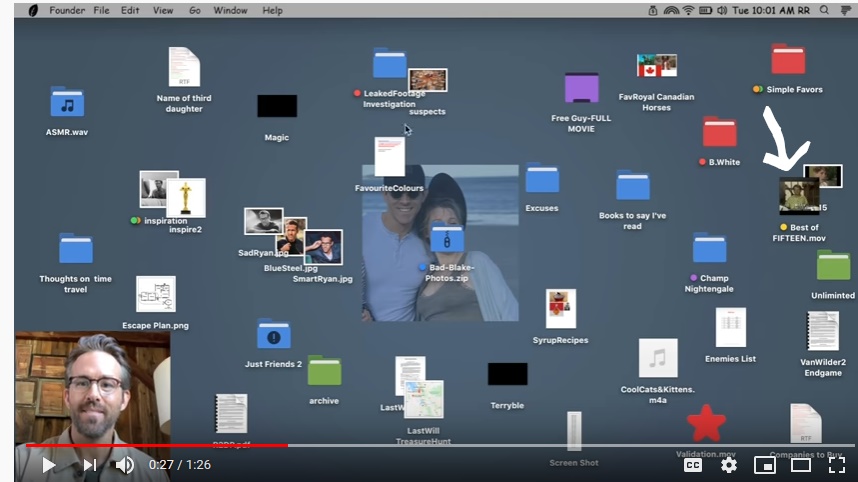Switch to theater mode
858x482 pixels.
pyautogui.click(x=801, y=465)
